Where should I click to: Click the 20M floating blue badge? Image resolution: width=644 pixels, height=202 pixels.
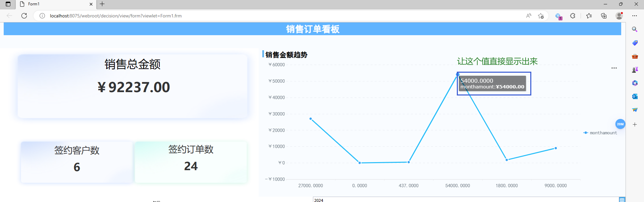coord(620,124)
